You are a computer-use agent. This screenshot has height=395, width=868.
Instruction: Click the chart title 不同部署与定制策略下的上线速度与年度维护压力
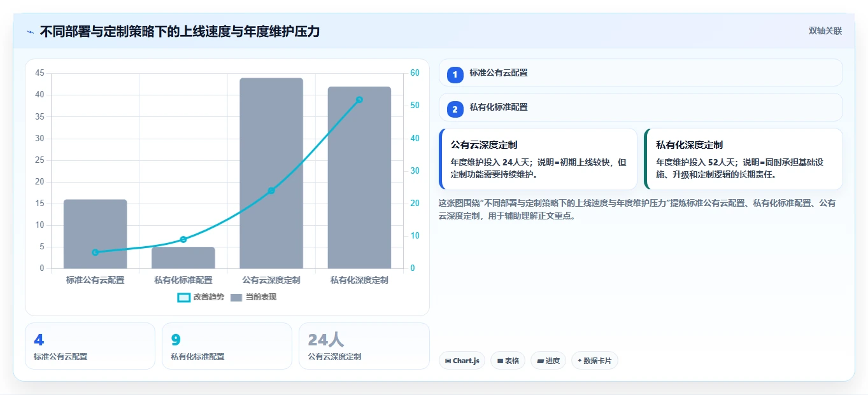[x=180, y=31]
